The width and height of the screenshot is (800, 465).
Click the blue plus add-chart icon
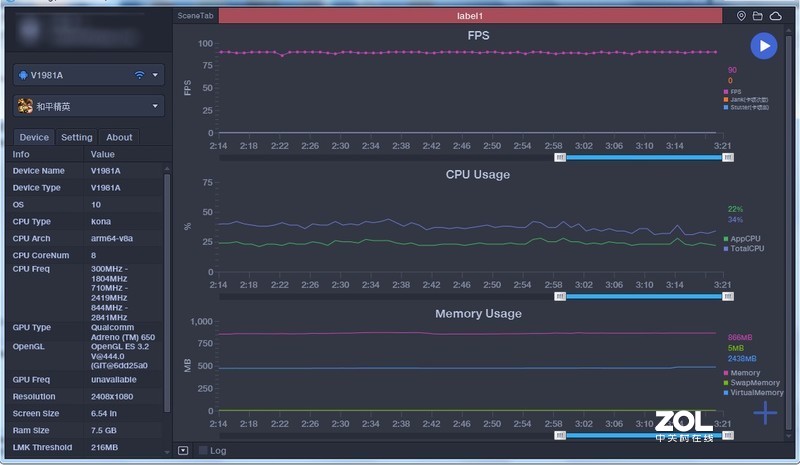(x=765, y=412)
